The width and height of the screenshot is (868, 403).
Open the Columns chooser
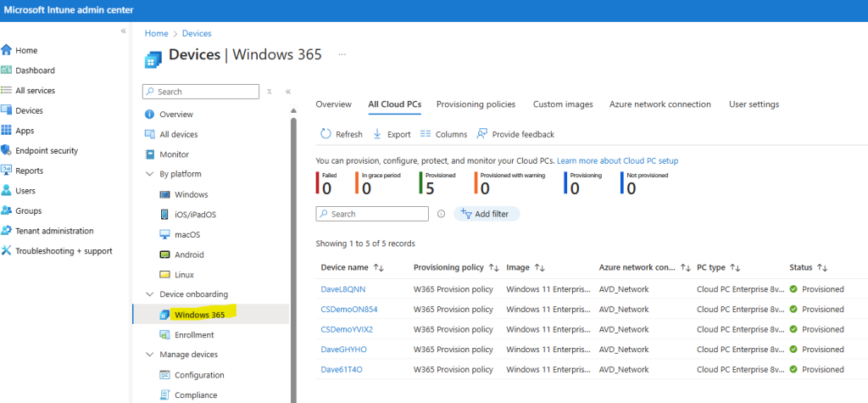(x=443, y=134)
